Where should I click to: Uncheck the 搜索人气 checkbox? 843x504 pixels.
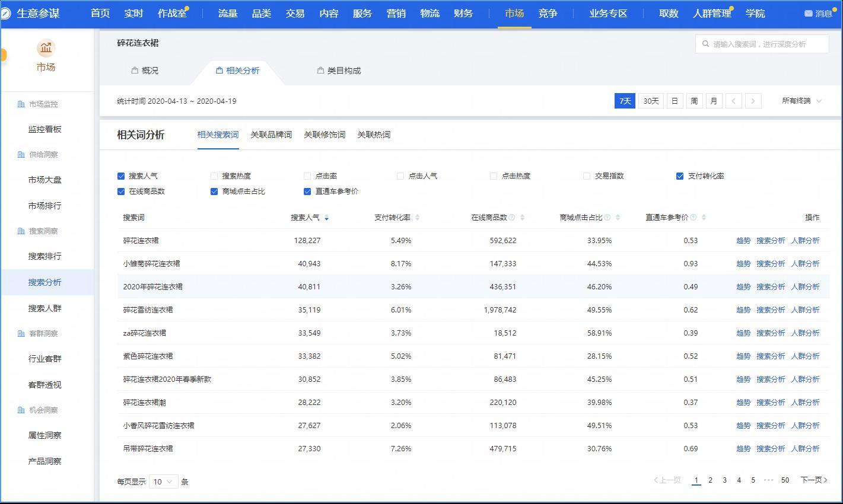pyautogui.click(x=121, y=176)
